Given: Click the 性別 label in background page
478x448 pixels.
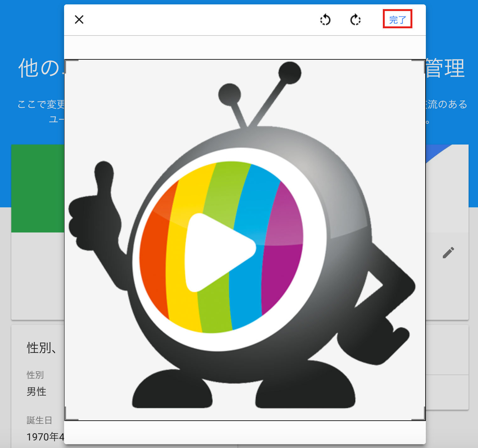Looking at the screenshot, I should 35,374.
